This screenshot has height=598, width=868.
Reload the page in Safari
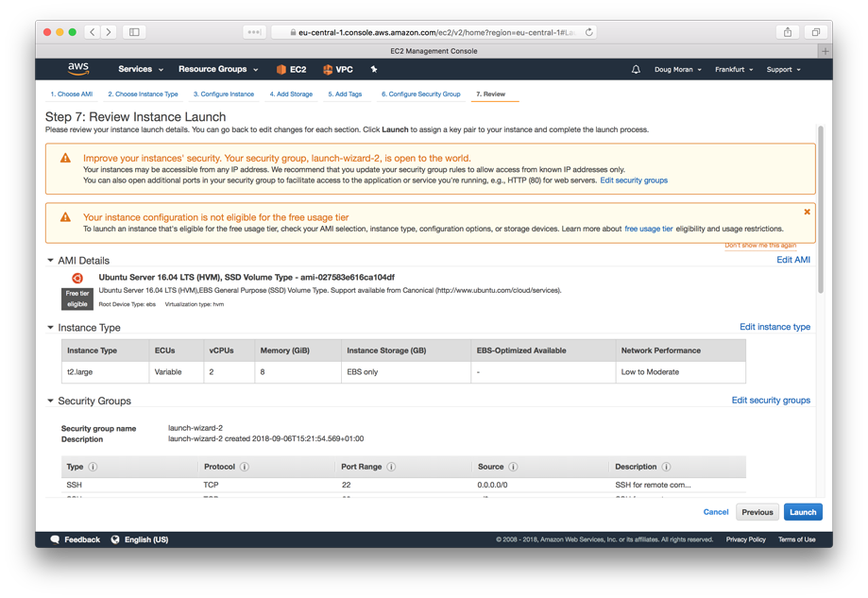[x=589, y=32]
